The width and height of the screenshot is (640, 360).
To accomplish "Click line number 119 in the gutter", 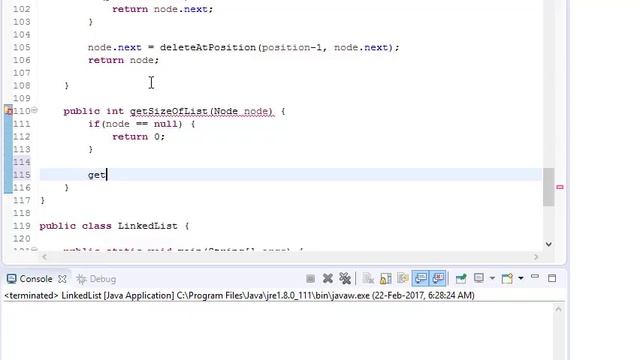I will [22, 226].
